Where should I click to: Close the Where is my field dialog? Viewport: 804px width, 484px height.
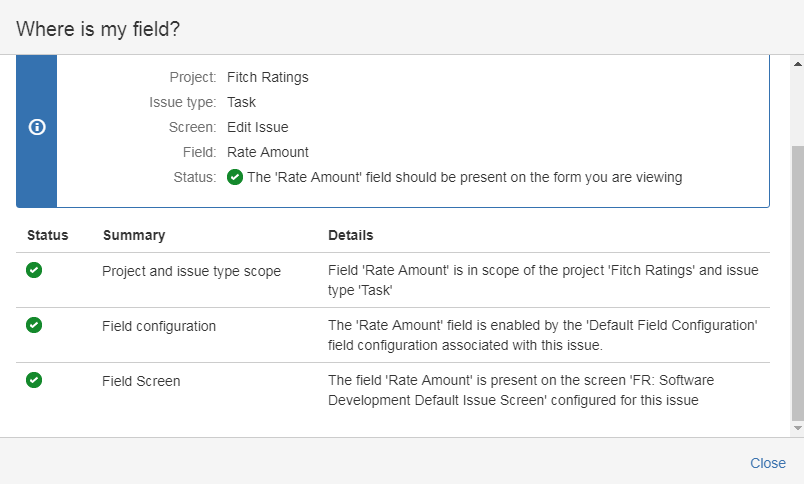[x=767, y=463]
